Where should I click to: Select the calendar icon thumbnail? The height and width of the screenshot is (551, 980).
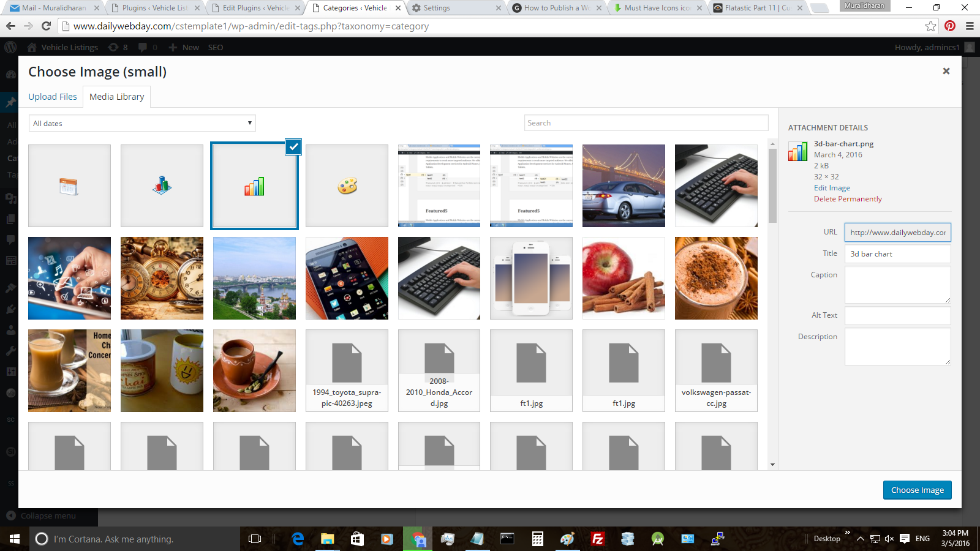point(69,186)
